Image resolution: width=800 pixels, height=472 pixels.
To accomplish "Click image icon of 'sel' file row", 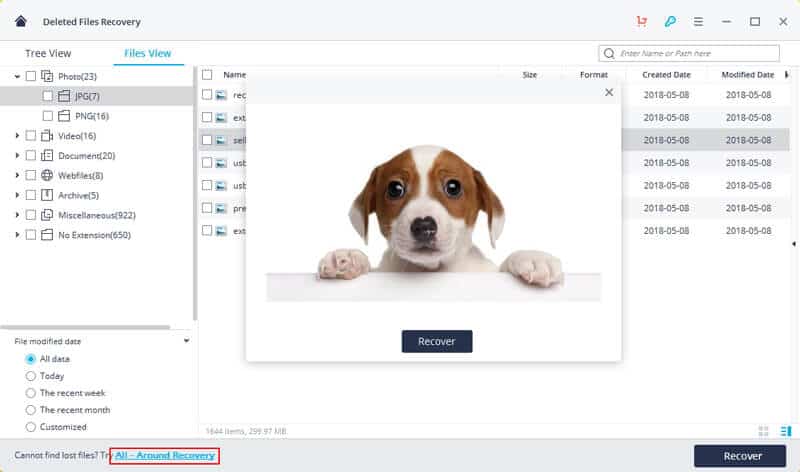I will coord(221,140).
